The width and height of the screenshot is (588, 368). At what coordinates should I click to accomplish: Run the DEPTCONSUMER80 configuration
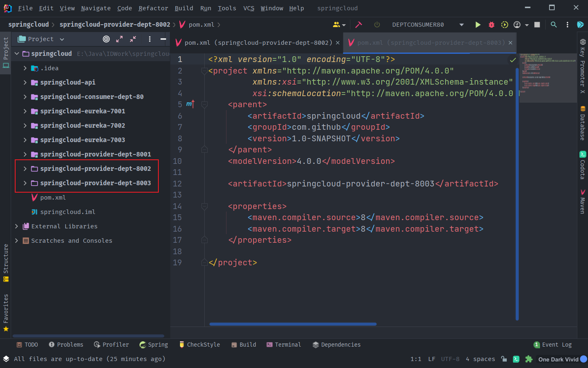point(478,25)
